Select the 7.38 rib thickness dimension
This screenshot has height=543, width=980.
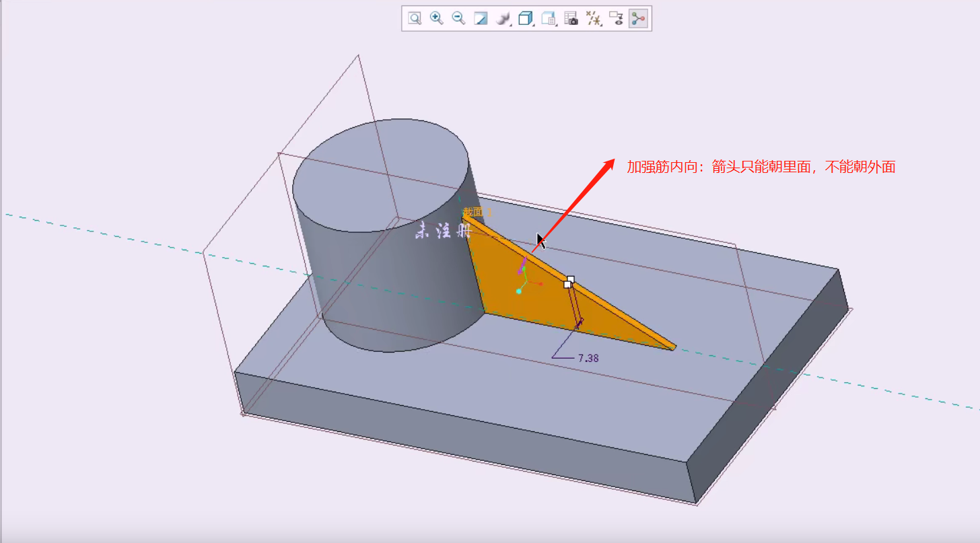588,358
